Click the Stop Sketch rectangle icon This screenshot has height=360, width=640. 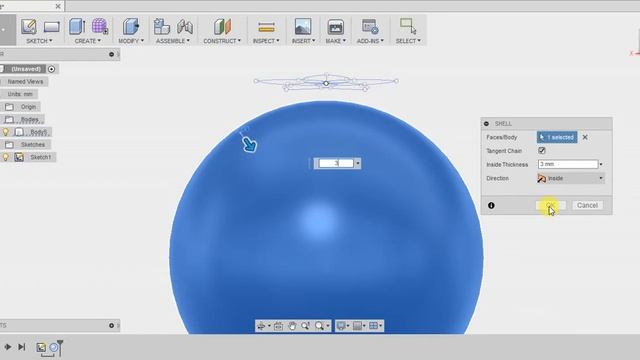click(51, 27)
